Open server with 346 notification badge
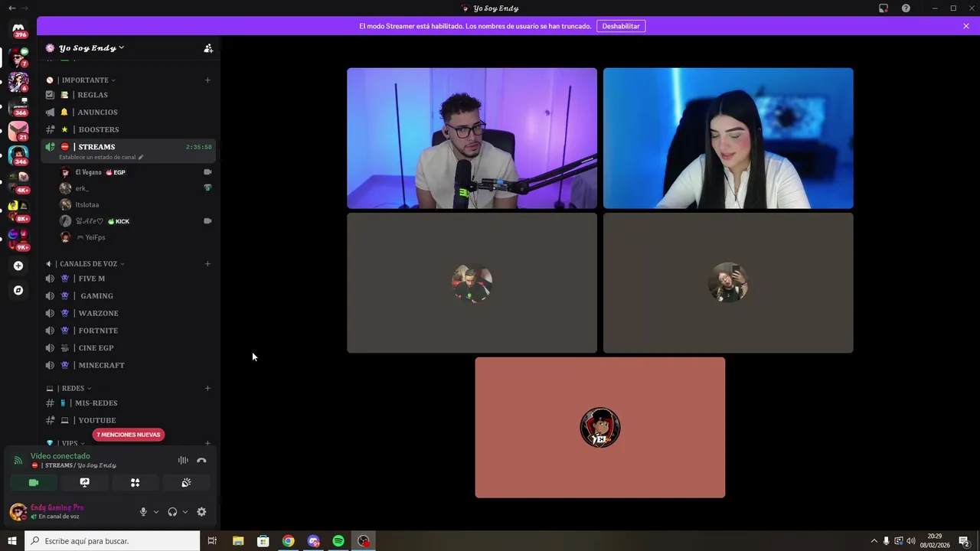This screenshot has width=980, height=551. click(x=18, y=155)
